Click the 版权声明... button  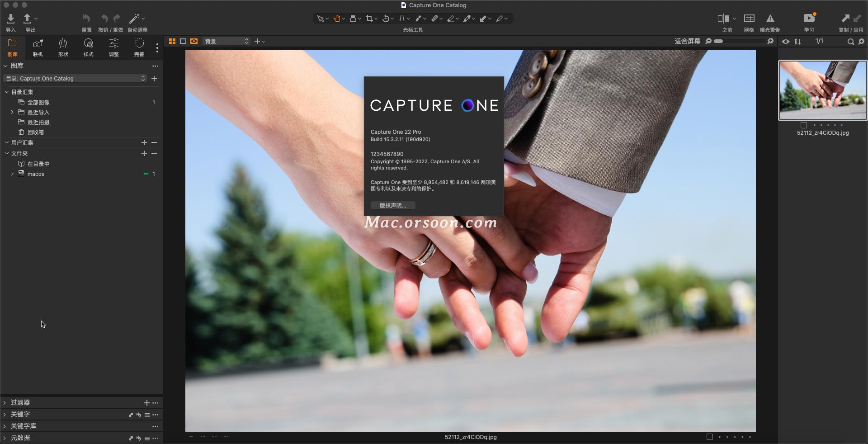(x=392, y=206)
